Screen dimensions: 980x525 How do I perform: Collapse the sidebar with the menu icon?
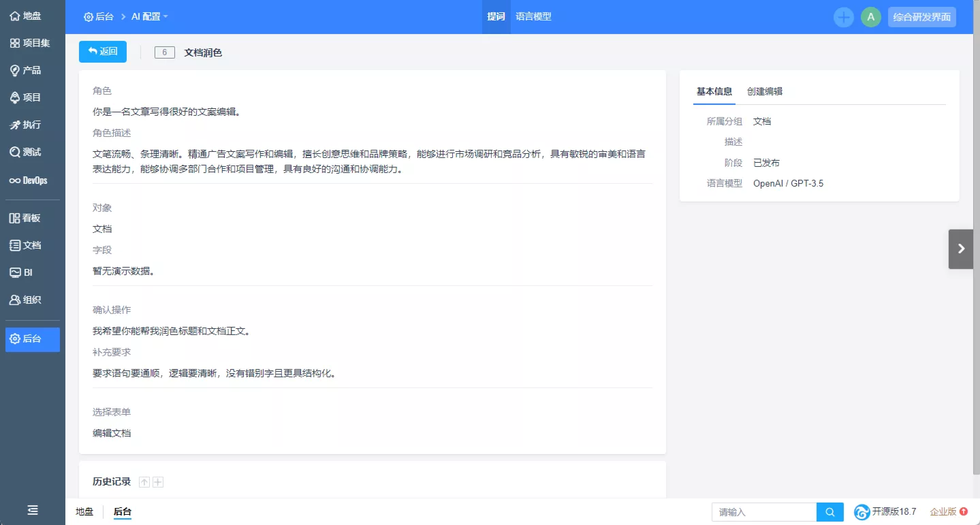tap(32, 510)
